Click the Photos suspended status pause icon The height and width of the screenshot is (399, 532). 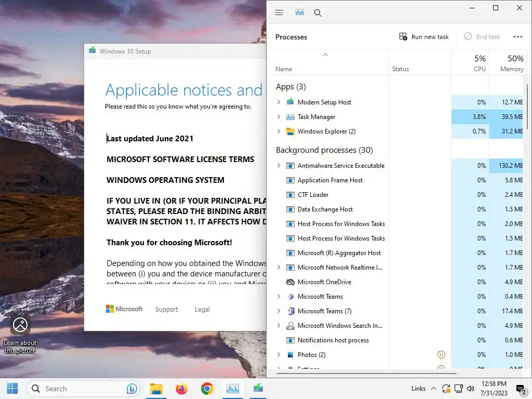[441, 354]
